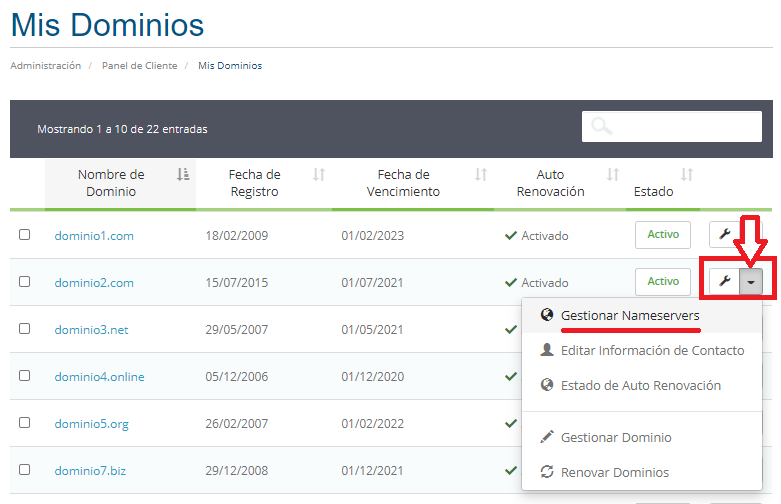
Task: Click expiry date 01/12/2021
Action: [x=372, y=471]
